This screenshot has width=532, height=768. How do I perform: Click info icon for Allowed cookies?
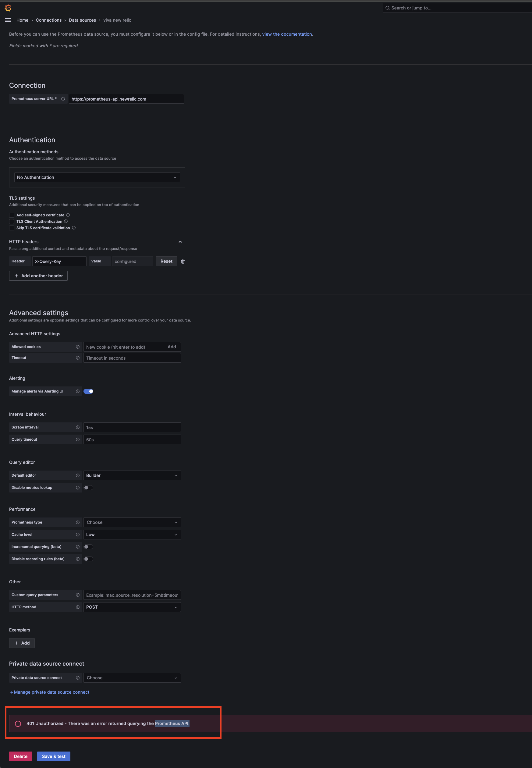click(78, 347)
